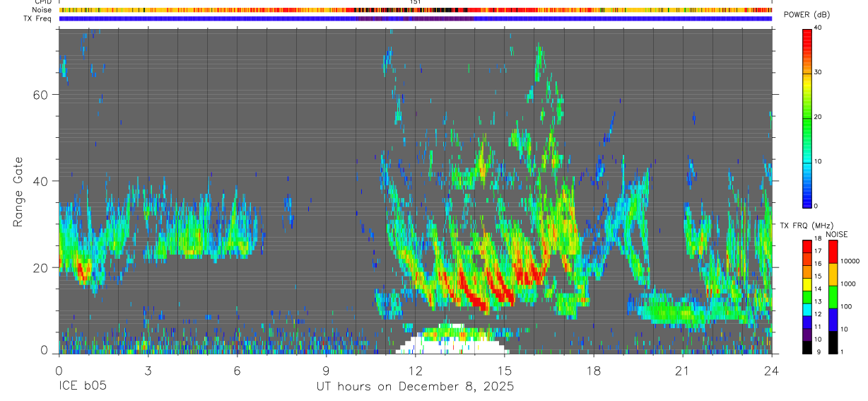Click the 24 hour tick on time axis
The width and height of the screenshot is (868, 401).
772,371
